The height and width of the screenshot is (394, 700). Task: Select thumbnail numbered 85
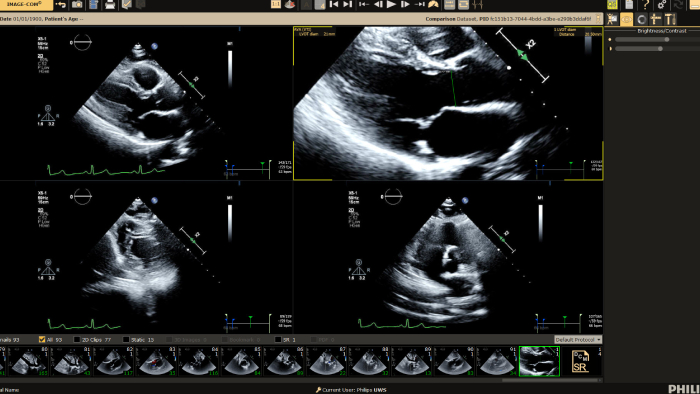(x=242, y=361)
